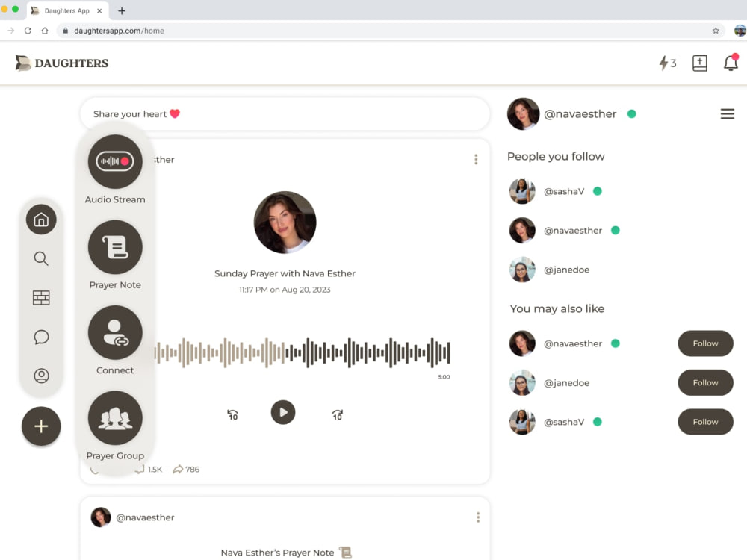Image resolution: width=747 pixels, height=560 pixels.
Task: Go to the browser home page
Action: pos(45,31)
